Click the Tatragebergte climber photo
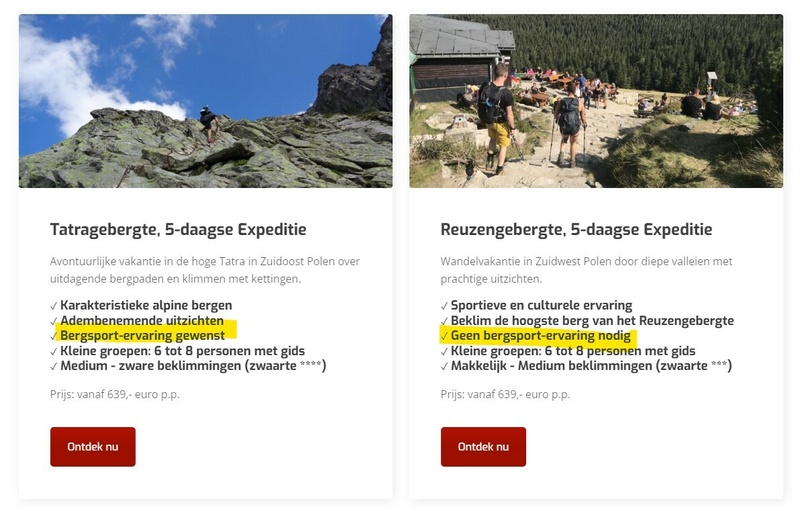The image size is (800, 511). point(206,101)
